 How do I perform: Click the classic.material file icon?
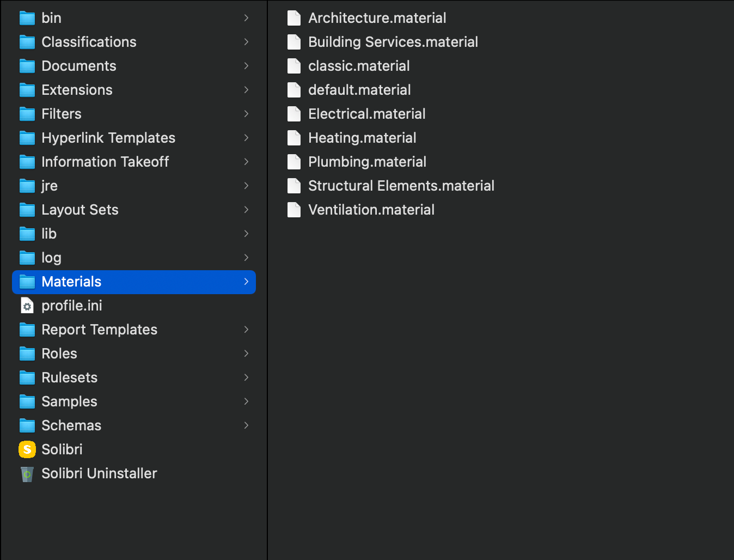[294, 66]
